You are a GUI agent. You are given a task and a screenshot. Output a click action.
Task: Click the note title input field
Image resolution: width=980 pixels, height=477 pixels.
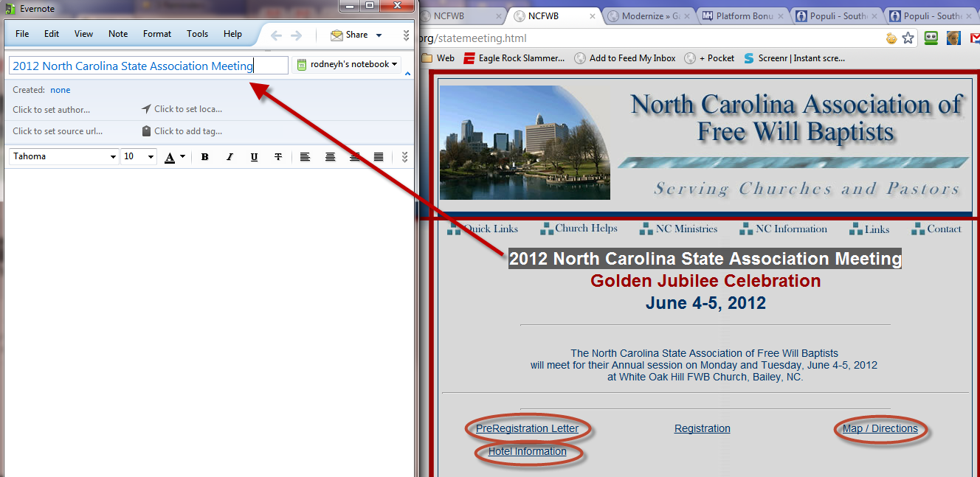[x=148, y=66]
